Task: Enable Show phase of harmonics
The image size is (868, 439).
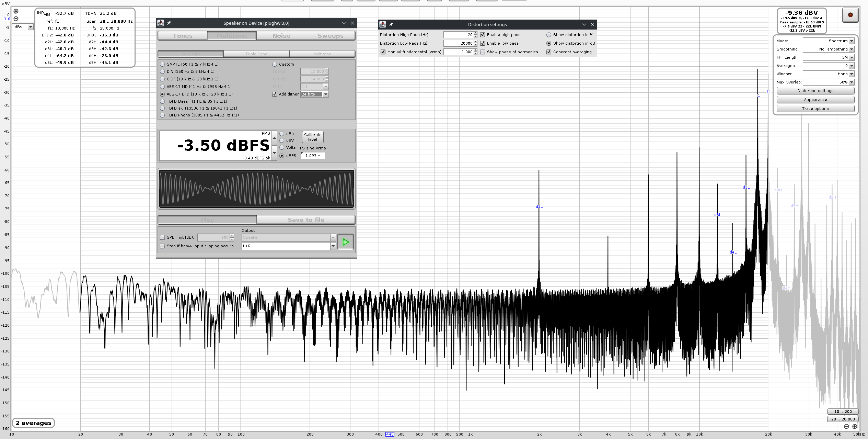Action: point(483,52)
